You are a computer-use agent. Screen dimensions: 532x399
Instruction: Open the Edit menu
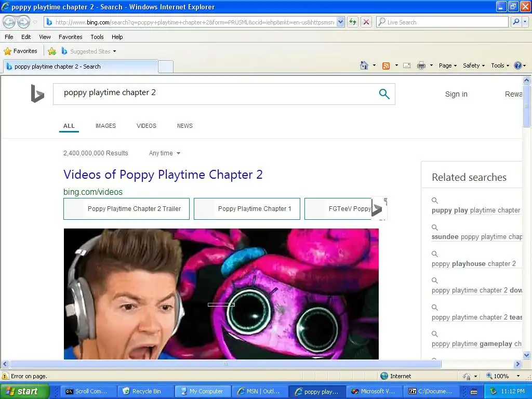(26, 37)
